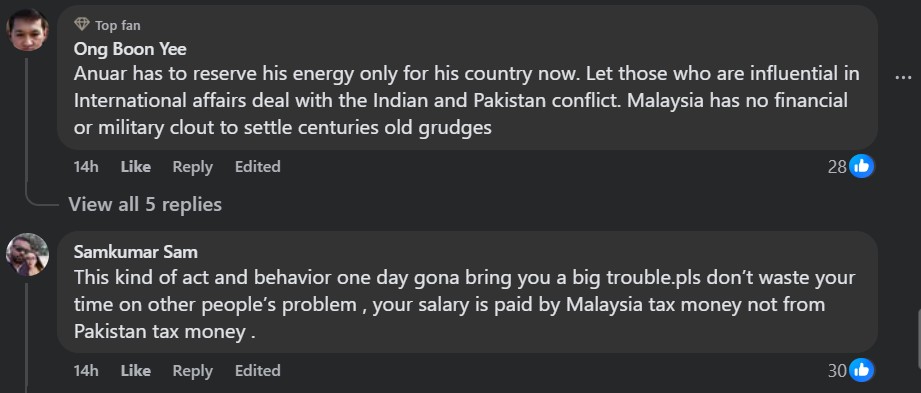Click the Top fan diamond badge icon
The image size is (921, 393).
pos(82,25)
